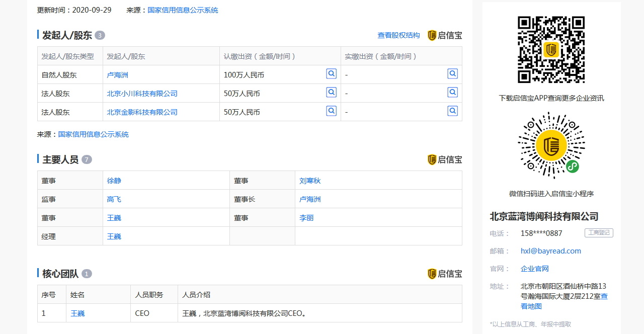
Task: Click the 启信宝 APP download QR code
Action: coord(551,49)
